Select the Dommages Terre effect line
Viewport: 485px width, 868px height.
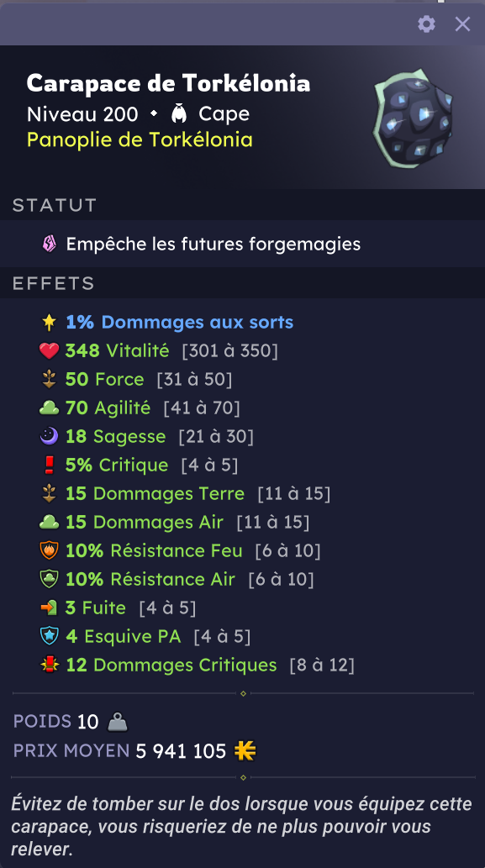click(186, 494)
